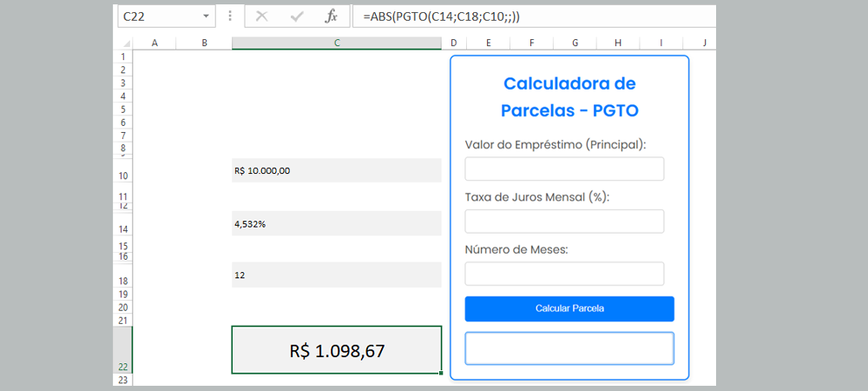Select row 10 header
The image size is (868, 391).
click(x=123, y=170)
